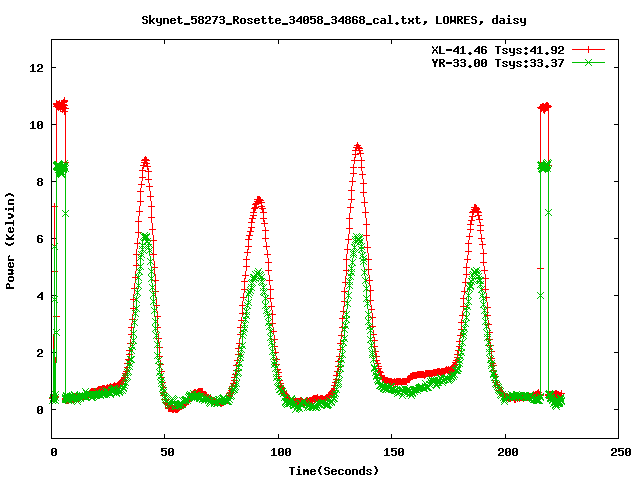This screenshot has width=640, height=480.
Task: Click the red peak top near 40 seconds
Action: (x=145, y=162)
